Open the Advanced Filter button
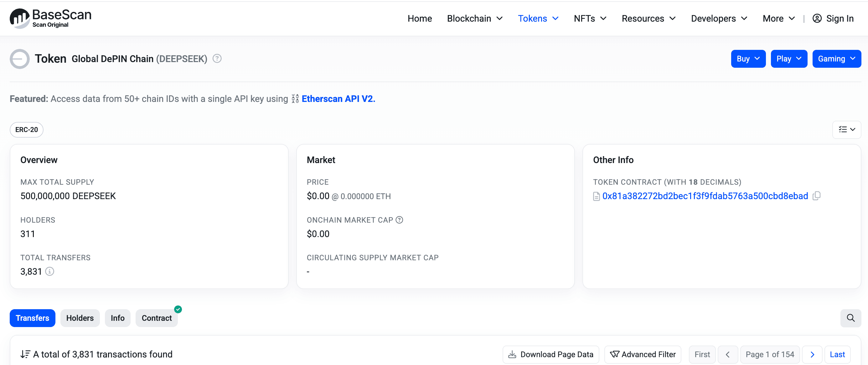 [x=643, y=354]
